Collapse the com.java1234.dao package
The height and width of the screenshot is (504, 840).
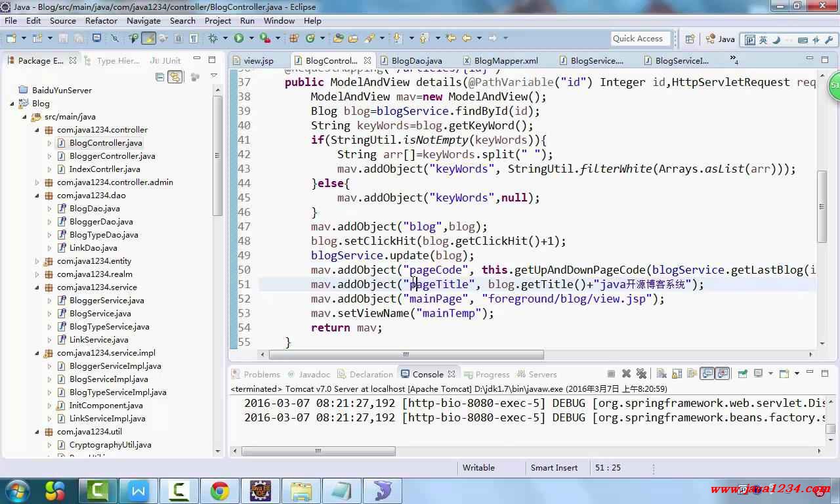point(37,196)
